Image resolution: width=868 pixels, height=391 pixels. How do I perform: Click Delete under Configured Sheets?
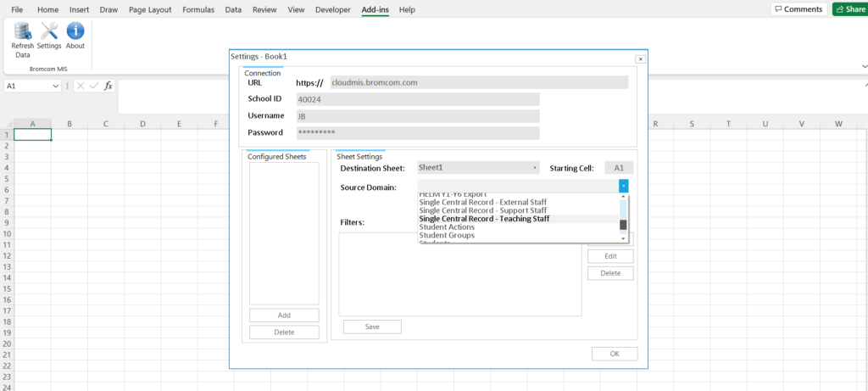point(284,332)
